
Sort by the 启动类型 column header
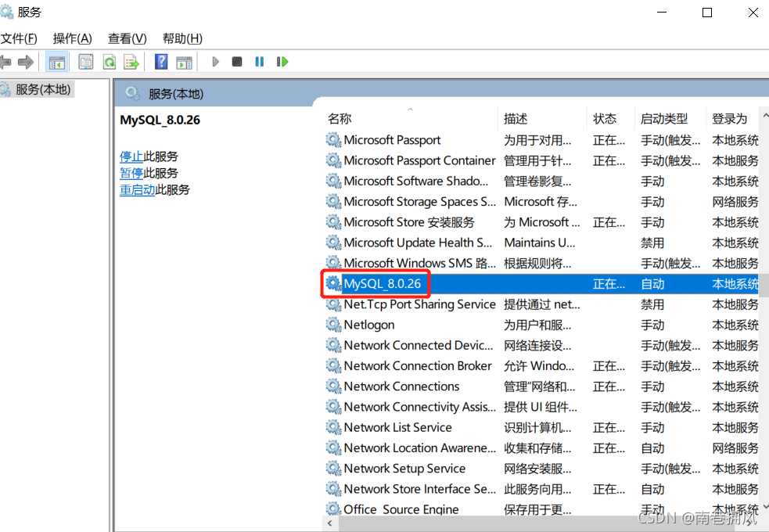[670, 119]
